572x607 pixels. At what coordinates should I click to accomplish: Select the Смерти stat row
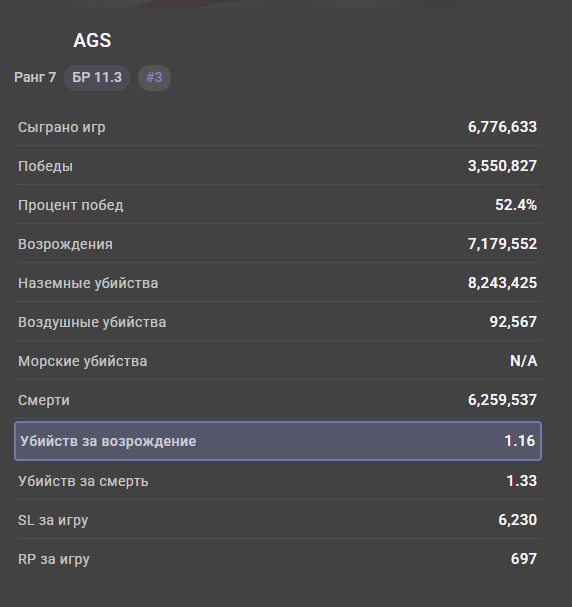(x=278, y=400)
